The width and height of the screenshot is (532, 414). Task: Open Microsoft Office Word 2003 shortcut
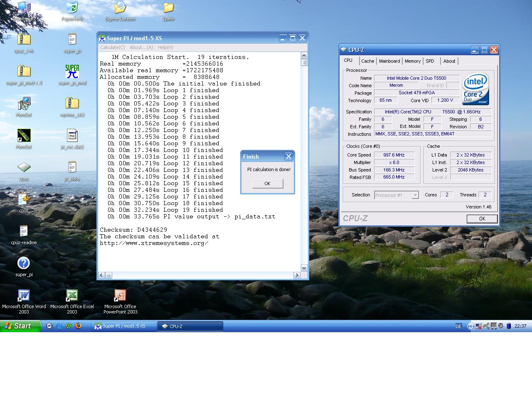tap(24, 296)
